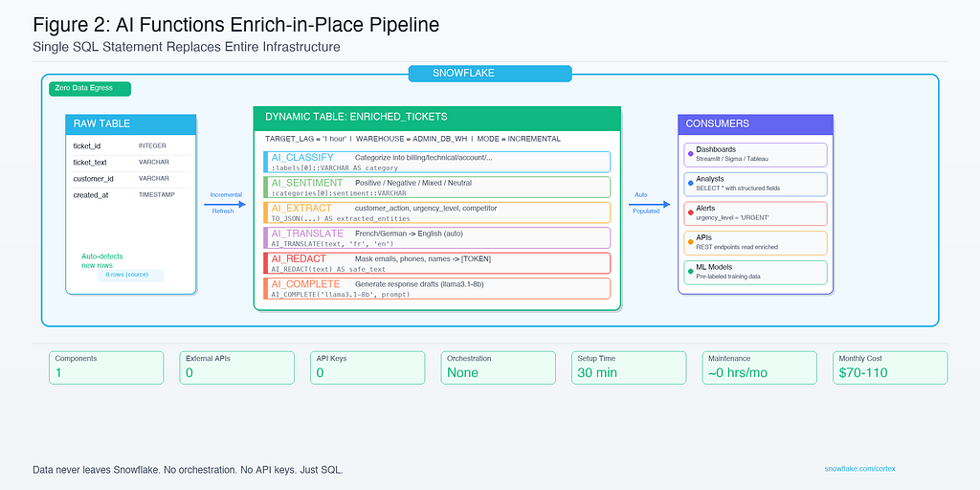
Task: Select the AI_EXTRACT function card
Action: point(436,212)
